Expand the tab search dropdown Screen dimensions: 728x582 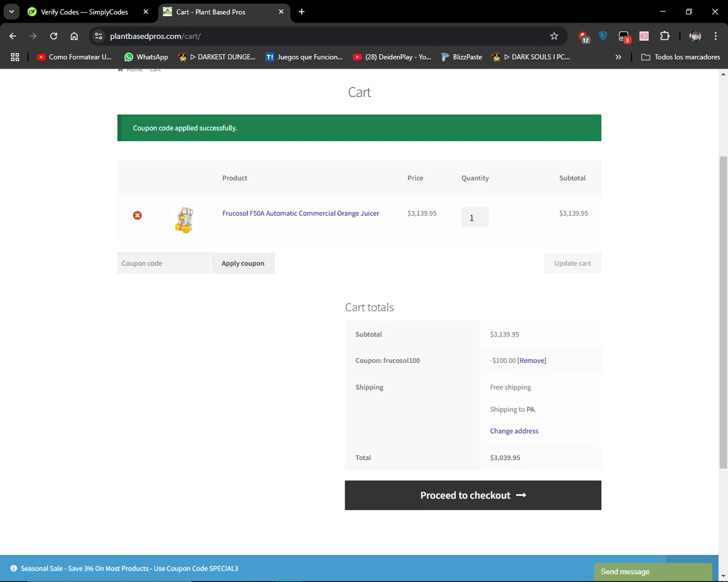pyautogui.click(x=12, y=12)
